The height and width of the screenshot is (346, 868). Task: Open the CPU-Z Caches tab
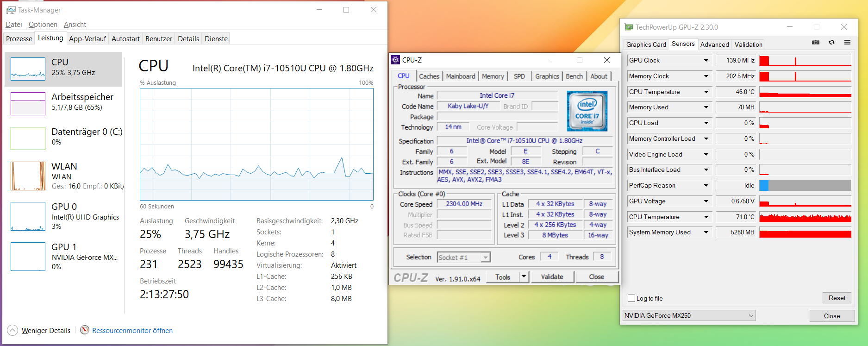[x=429, y=76]
